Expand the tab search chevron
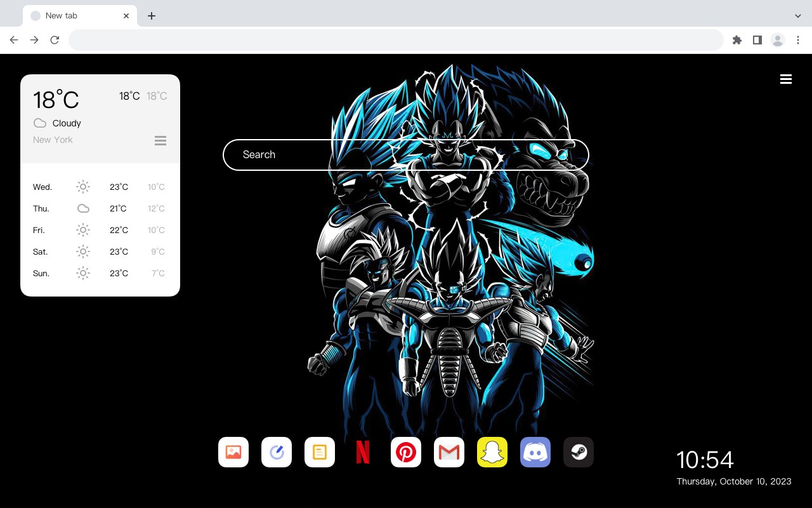Viewport: 812px width, 508px height. coord(798,16)
